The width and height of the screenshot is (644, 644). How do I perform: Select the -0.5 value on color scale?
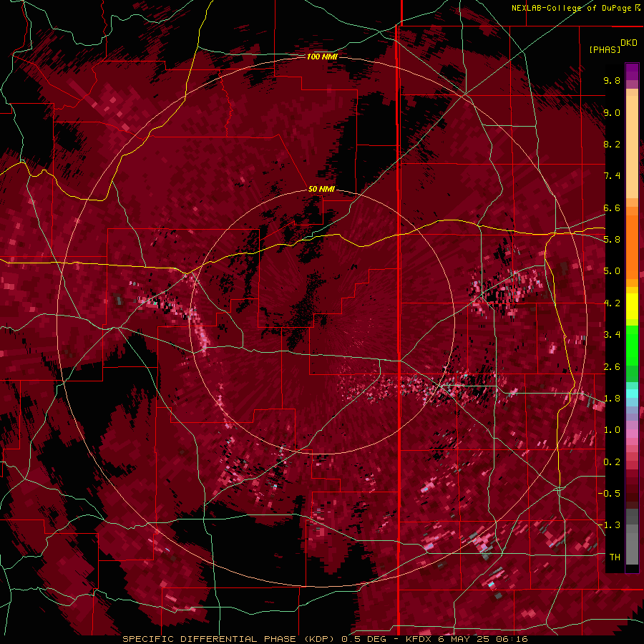point(610,494)
